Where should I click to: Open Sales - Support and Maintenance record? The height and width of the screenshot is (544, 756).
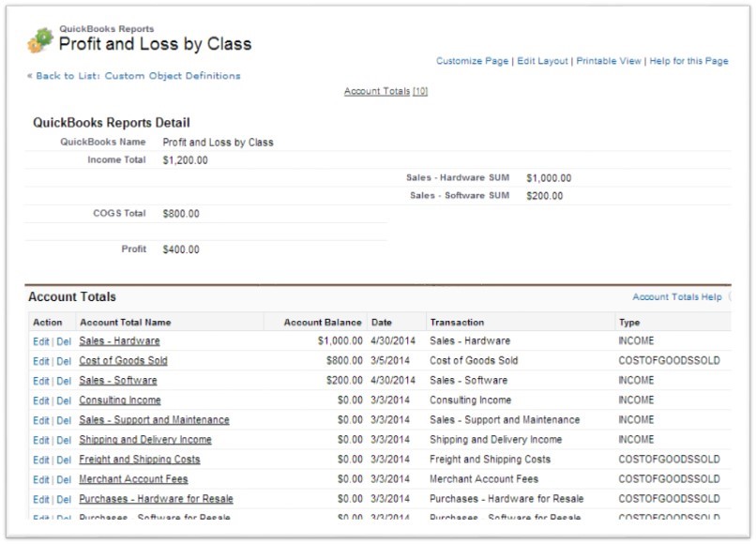pyautogui.click(x=154, y=420)
